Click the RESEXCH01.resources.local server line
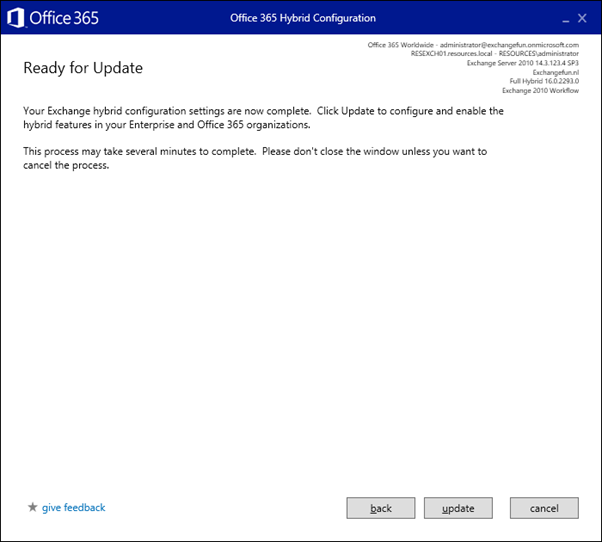The image size is (602, 542). 495,54
